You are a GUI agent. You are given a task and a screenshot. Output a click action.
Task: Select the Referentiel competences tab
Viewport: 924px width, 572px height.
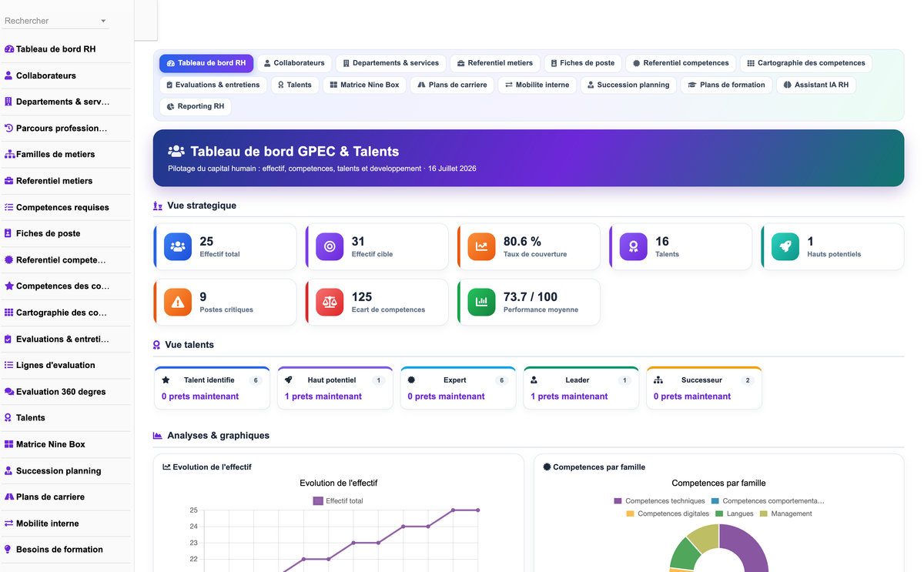tap(681, 63)
